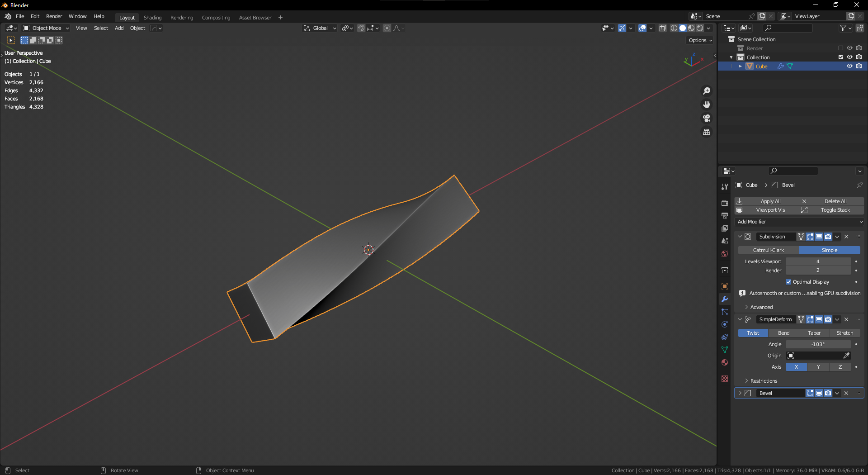Click the SimpleDeform Origin object field

tap(814, 356)
